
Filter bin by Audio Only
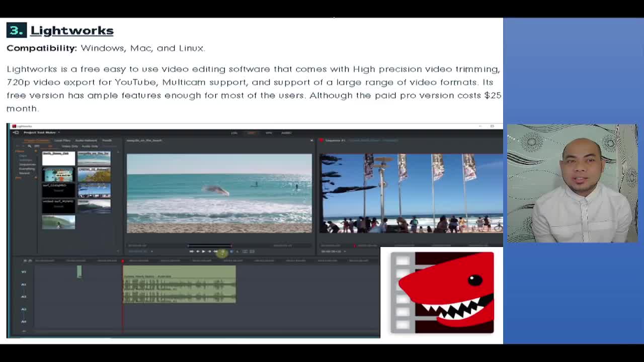(x=90, y=146)
